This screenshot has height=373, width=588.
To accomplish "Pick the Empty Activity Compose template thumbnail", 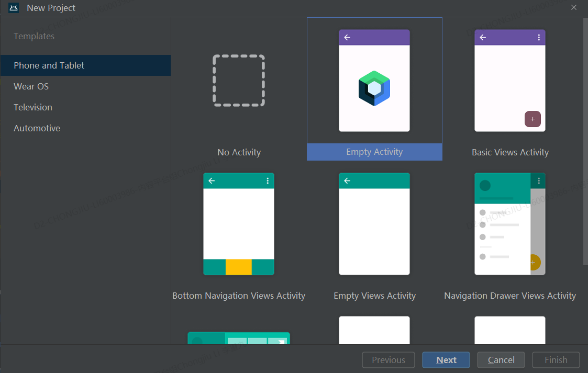I will tap(374, 81).
